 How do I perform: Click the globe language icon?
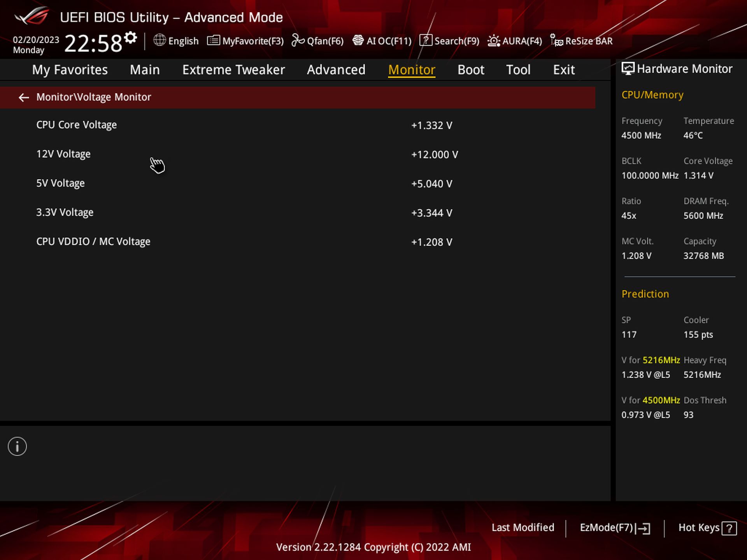tap(160, 40)
